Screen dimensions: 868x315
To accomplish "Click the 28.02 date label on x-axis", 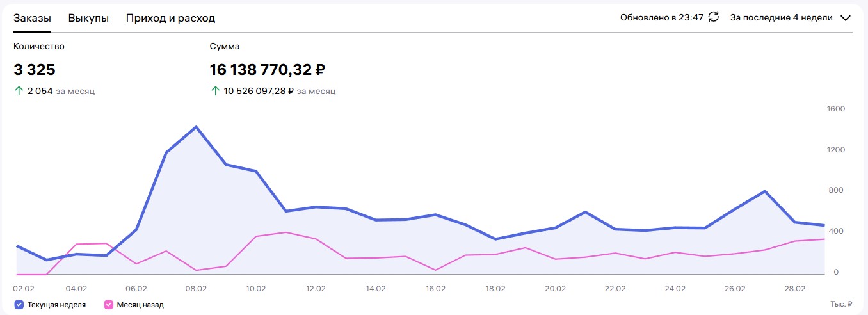I will tap(794, 289).
